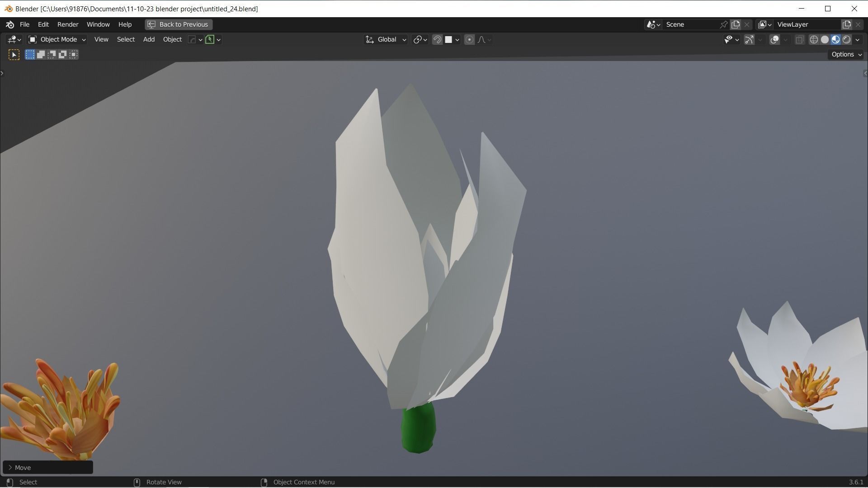Image resolution: width=868 pixels, height=488 pixels.
Task: Click the transform orientation axes icon
Action: (x=370, y=40)
